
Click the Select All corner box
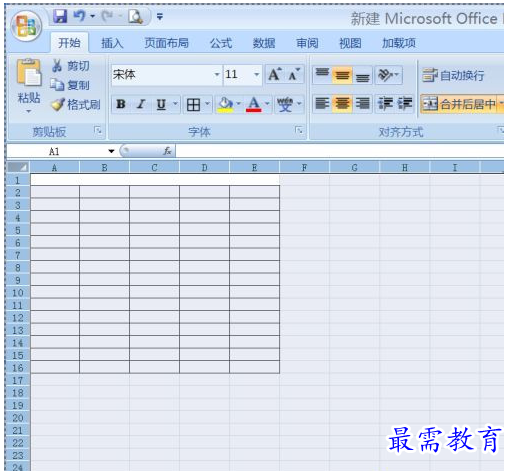(x=18, y=167)
